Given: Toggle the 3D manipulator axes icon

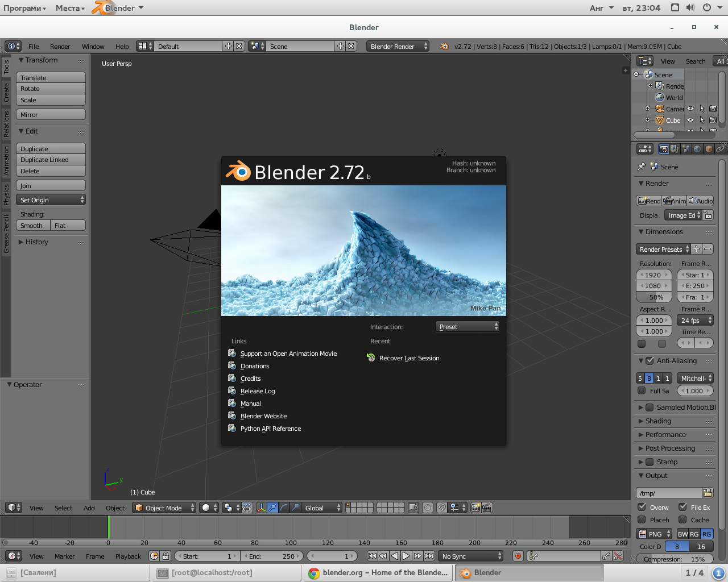Looking at the screenshot, I should (261, 508).
